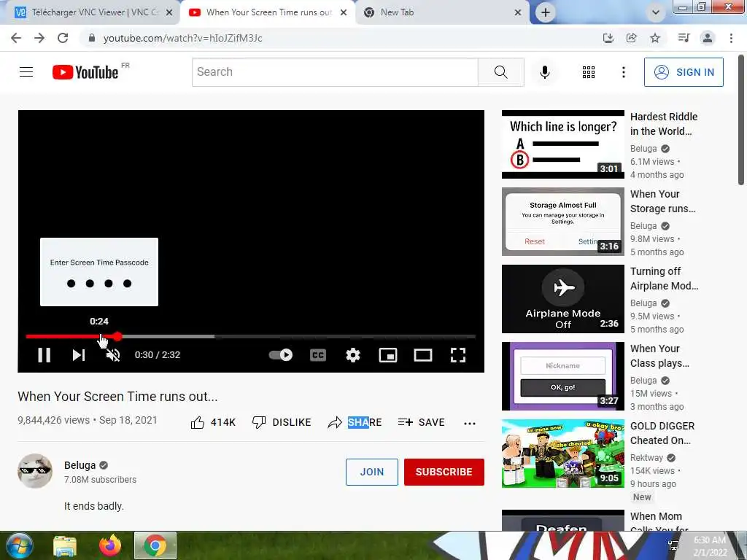
Task: Switch to theater mode
Action: [x=423, y=355]
